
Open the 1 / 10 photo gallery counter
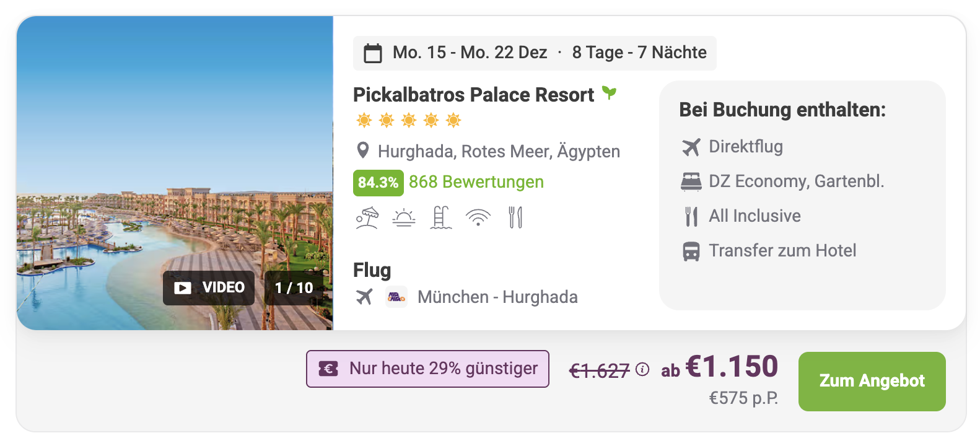tap(294, 288)
